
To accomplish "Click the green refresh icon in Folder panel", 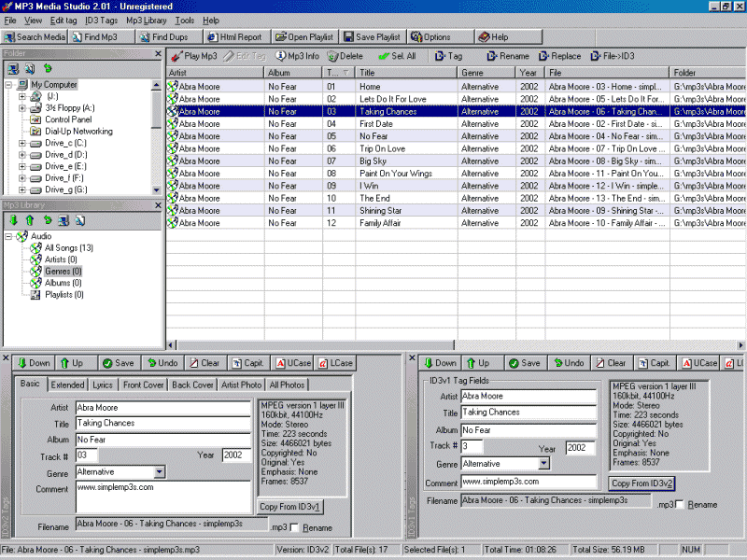I will point(48,68).
